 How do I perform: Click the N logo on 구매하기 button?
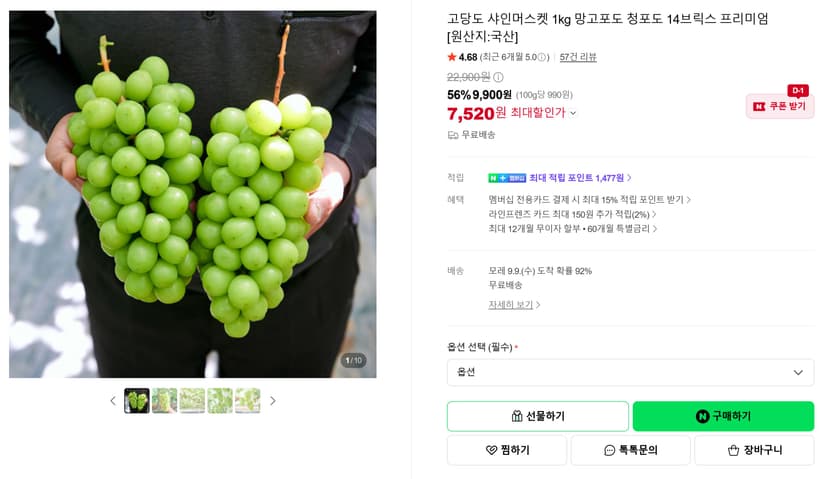[x=702, y=416]
